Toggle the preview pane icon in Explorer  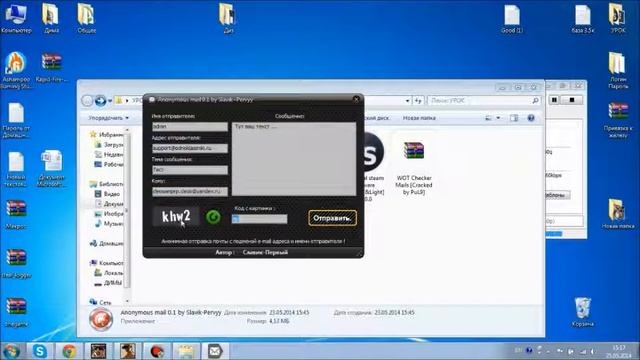pos(514,118)
